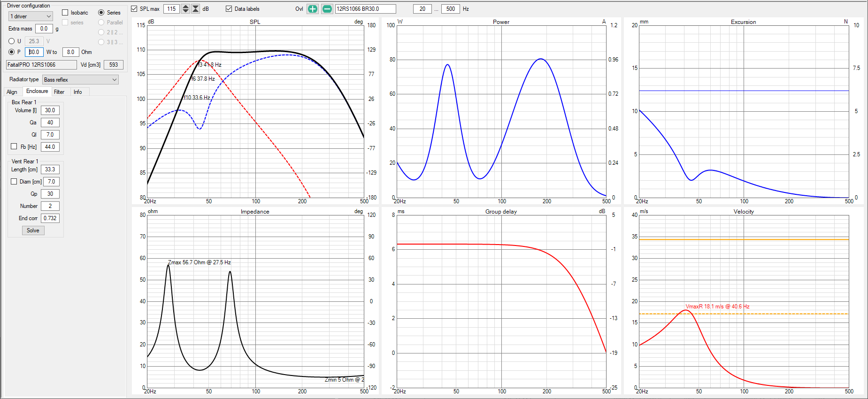Click the overlay name field 12RS1066 BR30.0
868x399 pixels.
click(365, 9)
